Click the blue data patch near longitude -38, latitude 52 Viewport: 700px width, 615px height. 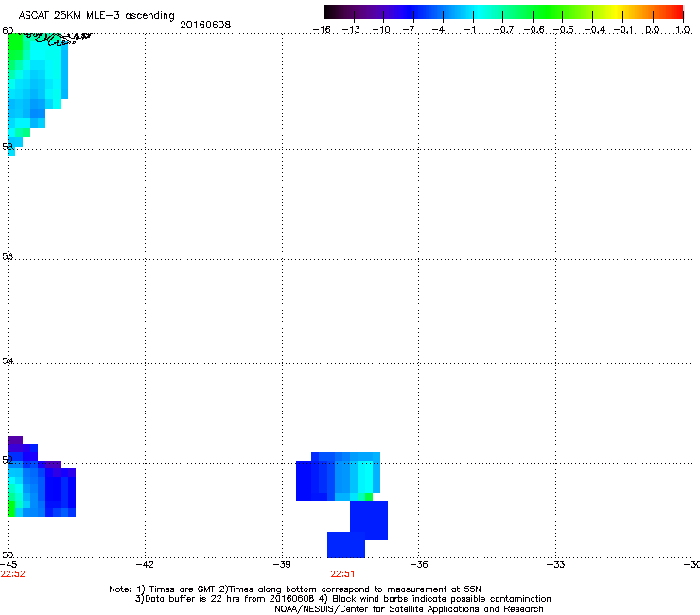coord(338,476)
